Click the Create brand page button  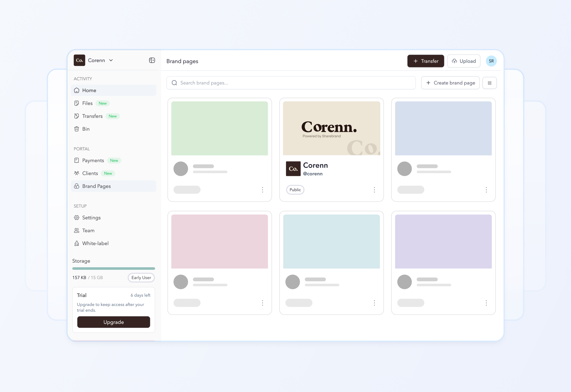tap(450, 83)
